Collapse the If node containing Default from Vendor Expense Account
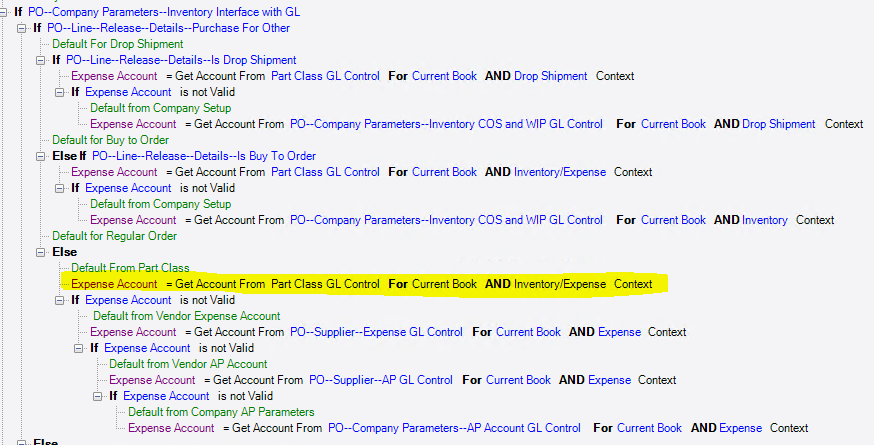The image size is (874, 445). [59, 301]
